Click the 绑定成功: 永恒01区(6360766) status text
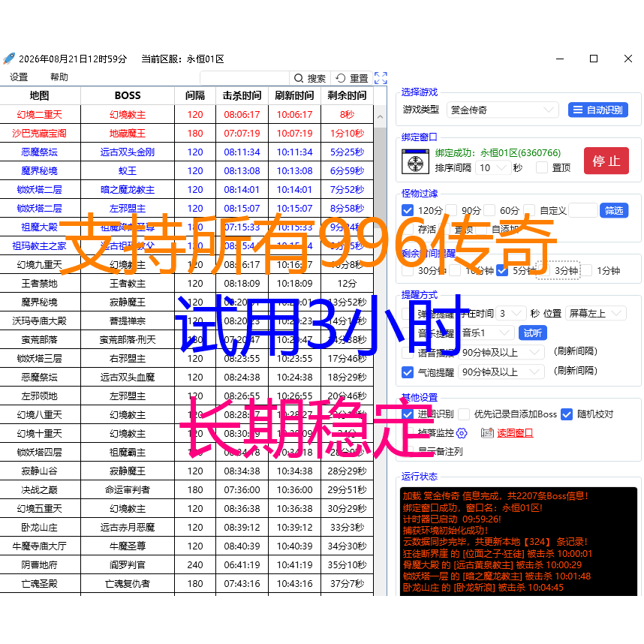Viewport: 644px width, 644px height. click(498, 153)
